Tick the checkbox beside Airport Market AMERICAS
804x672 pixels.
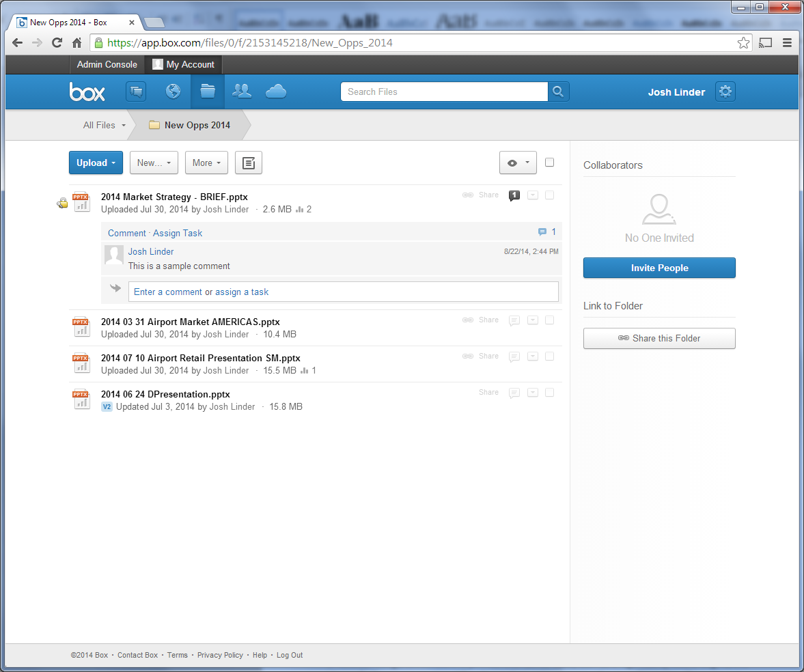(x=549, y=320)
